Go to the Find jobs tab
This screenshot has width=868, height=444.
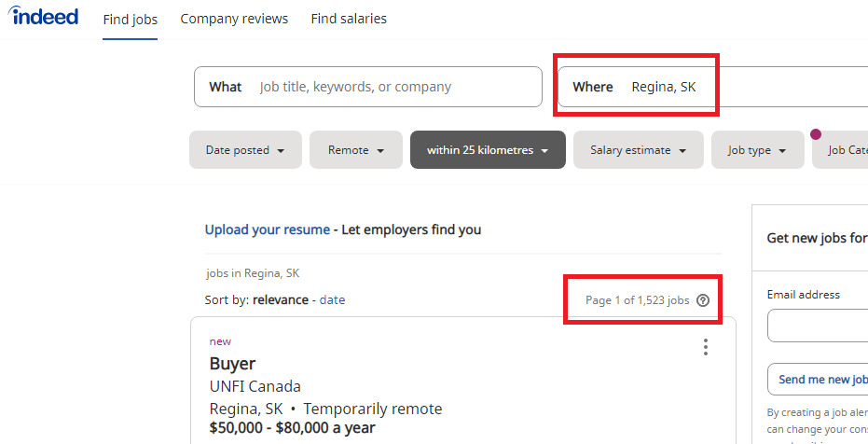tap(131, 20)
